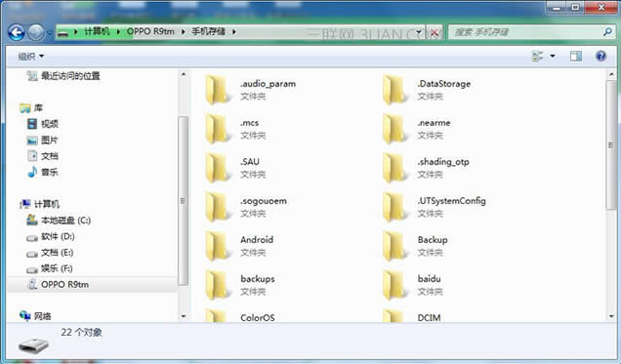Click the 22 个对象 status text
This screenshot has height=364, width=621.
coord(81,333)
